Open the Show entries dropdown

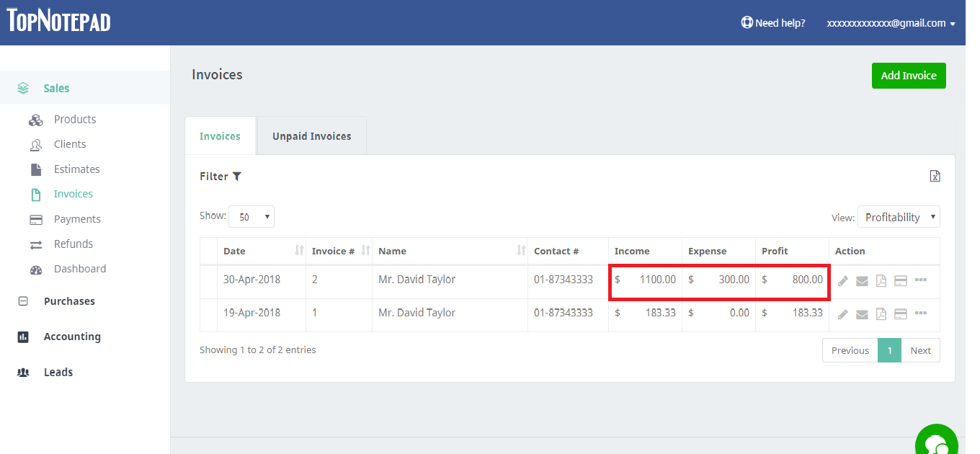pos(251,216)
